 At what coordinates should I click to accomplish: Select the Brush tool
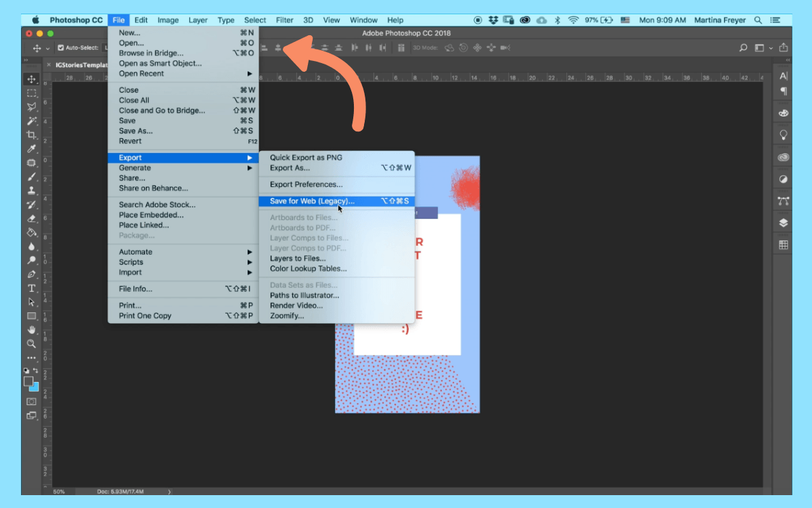point(31,177)
